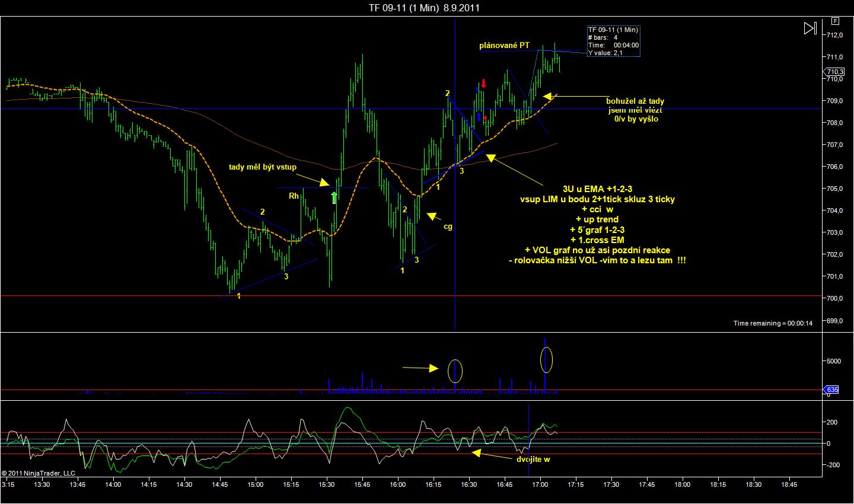Click the ruler info box showing '# bars: 4'

pos(613,41)
